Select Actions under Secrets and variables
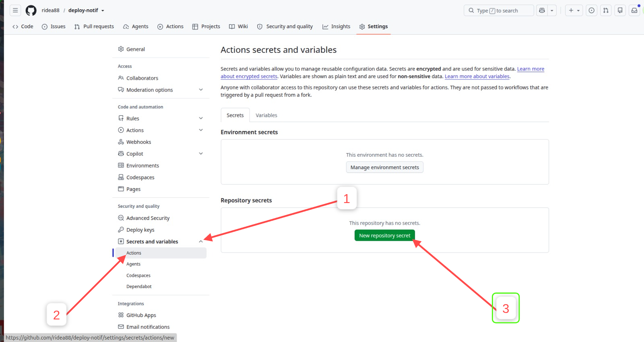This screenshot has width=644, height=342. click(x=161, y=253)
